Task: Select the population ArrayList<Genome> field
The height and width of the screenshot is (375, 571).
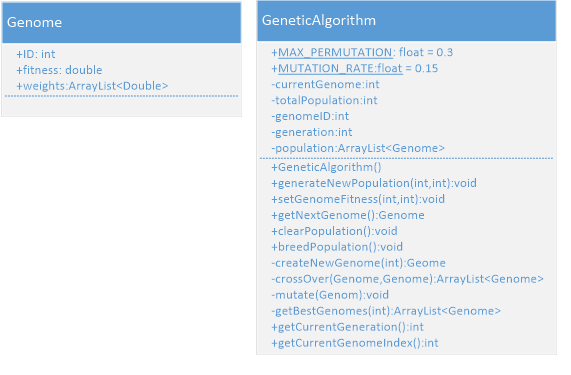Action: point(358,148)
